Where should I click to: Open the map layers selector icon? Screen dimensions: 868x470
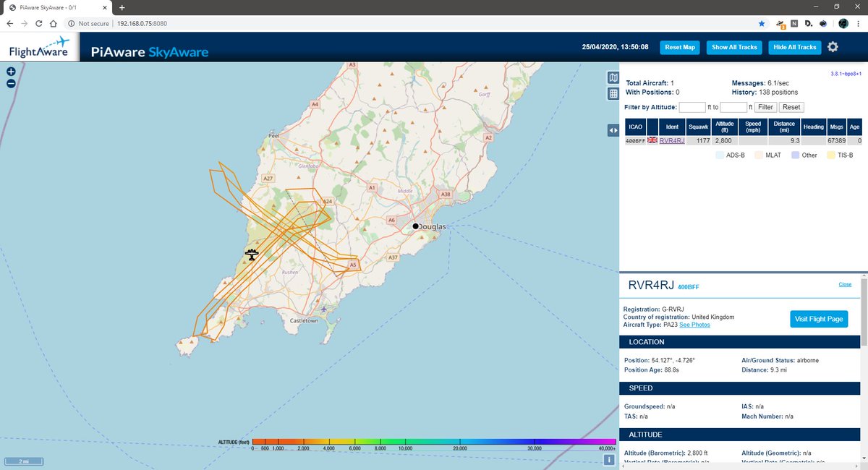pos(613,76)
